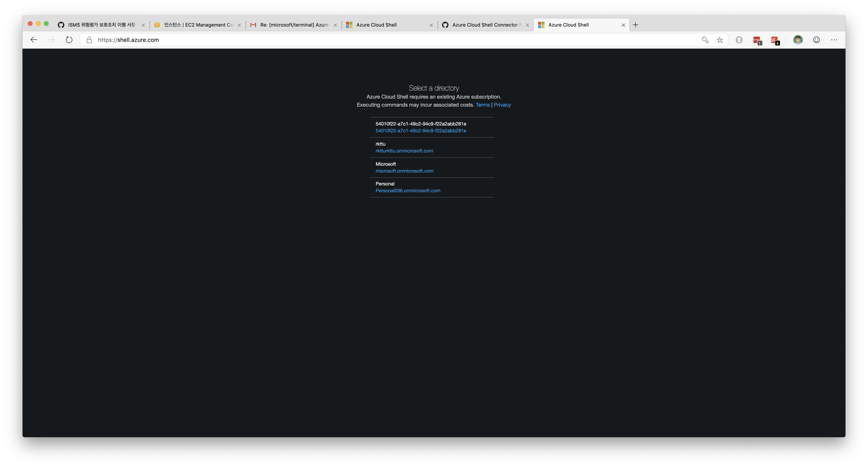Open a new tab with the plus button
This screenshot has height=467, width=868.
636,25
